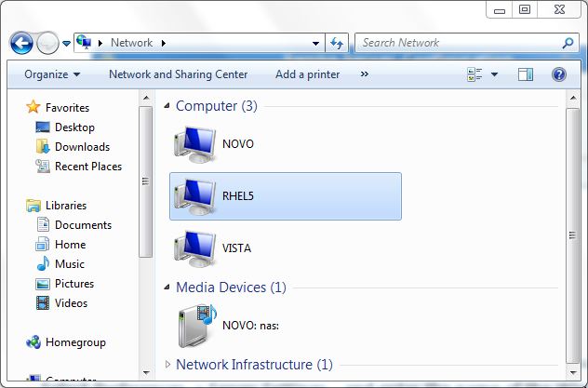
Task: Open the Home library
Action: pyautogui.click(x=70, y=245)
